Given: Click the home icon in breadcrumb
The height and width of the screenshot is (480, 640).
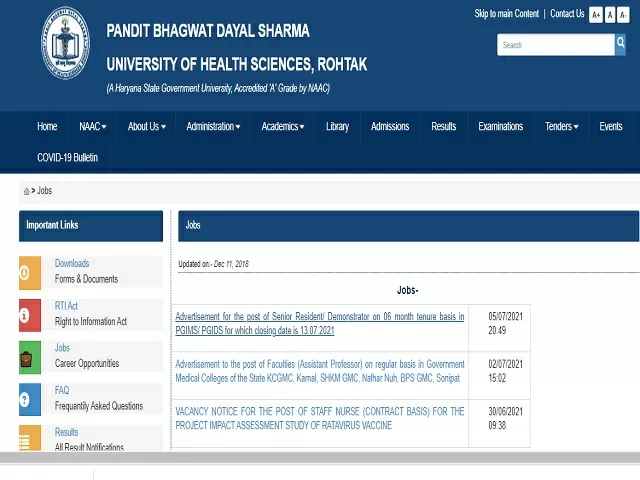Looking at the screenshot, I should point(27,191).
